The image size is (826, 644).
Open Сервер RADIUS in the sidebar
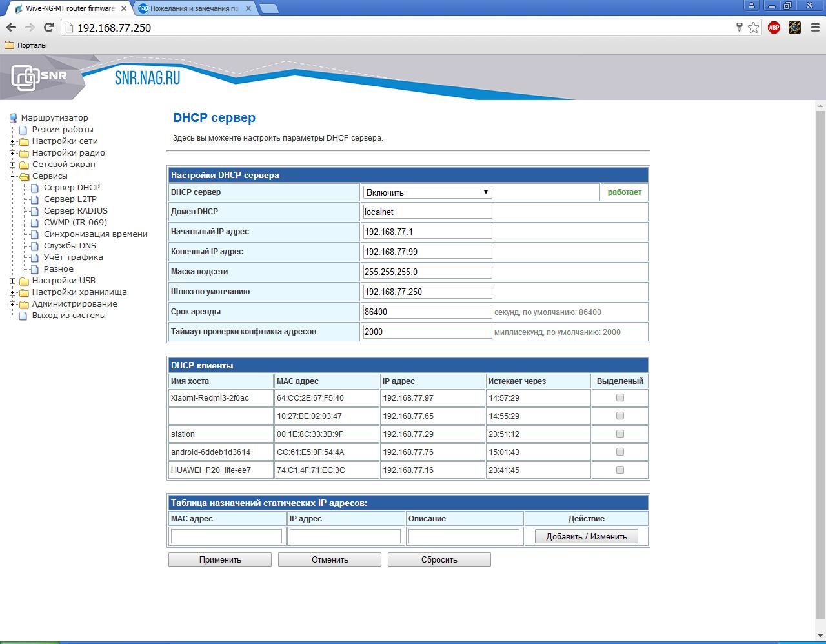coord(76,211)
